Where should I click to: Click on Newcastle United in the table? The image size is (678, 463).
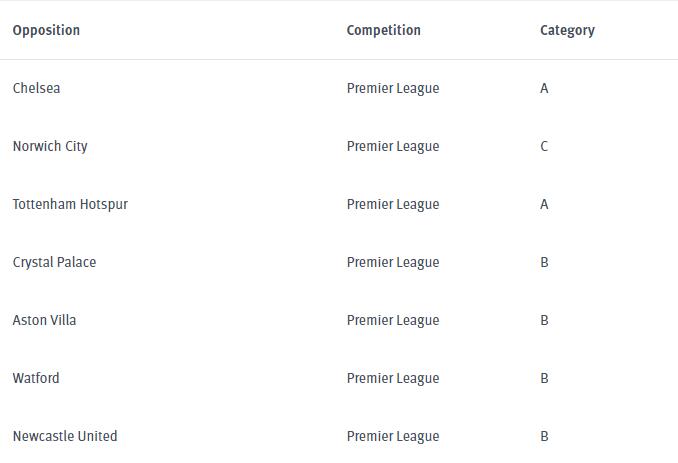[x=65, y=436]
